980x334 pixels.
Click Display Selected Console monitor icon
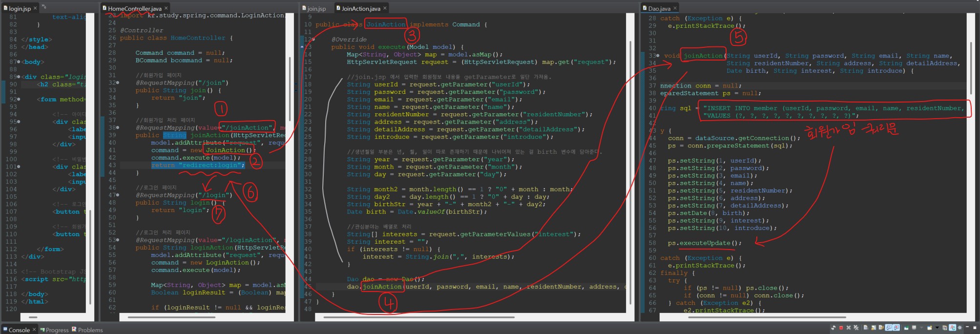[914, 328]
